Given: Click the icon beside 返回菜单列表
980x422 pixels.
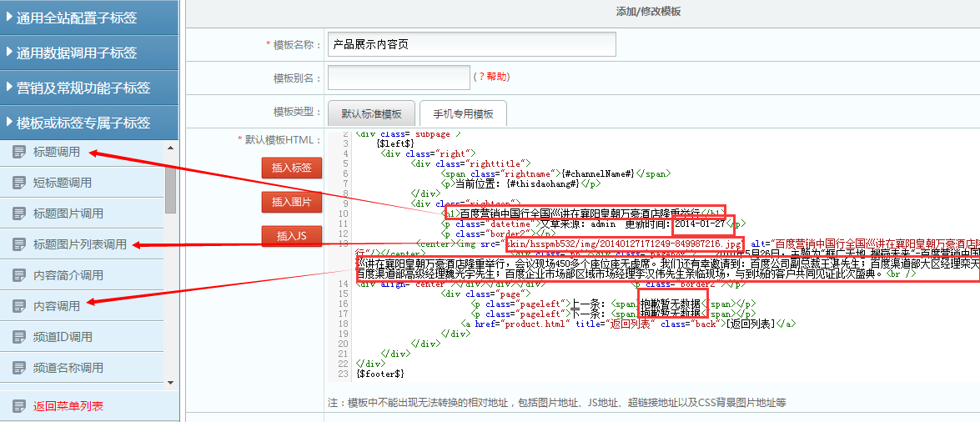Looking at the screenshot, I should click(18, 407).
